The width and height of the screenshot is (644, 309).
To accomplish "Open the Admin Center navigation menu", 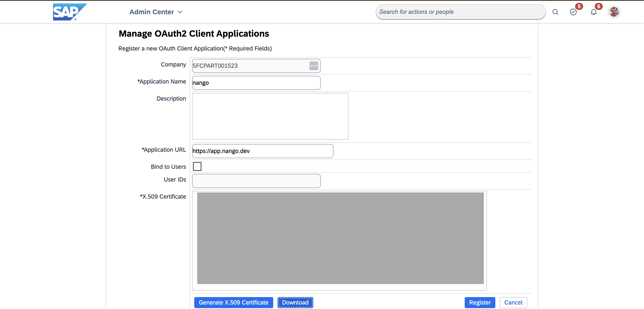I will pos(156,12).
